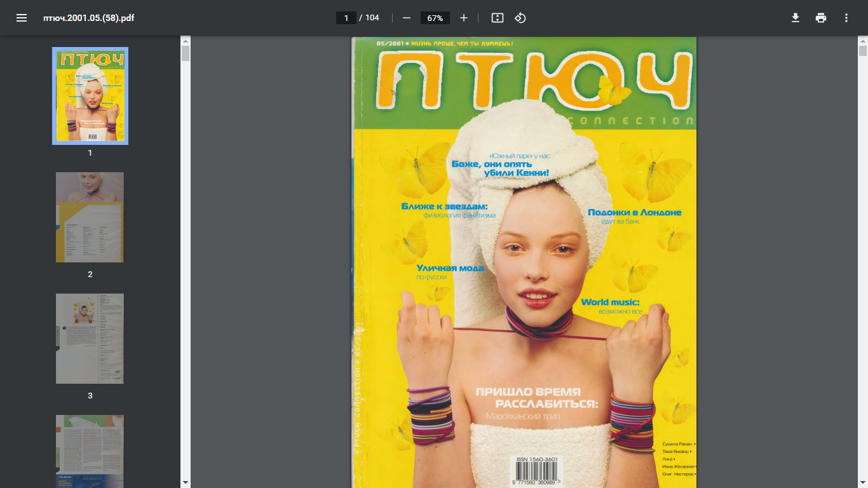Click thumbnail sidebar scroll up arrow
Screen dimensions: 868x488
(186, 41)
